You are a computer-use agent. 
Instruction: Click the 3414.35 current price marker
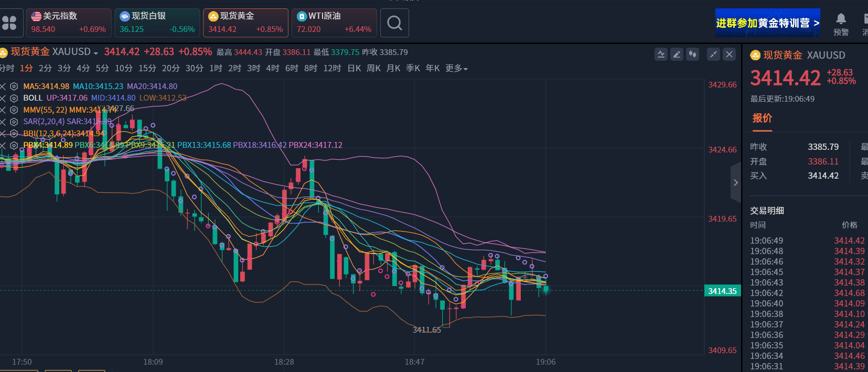point(722,291)
